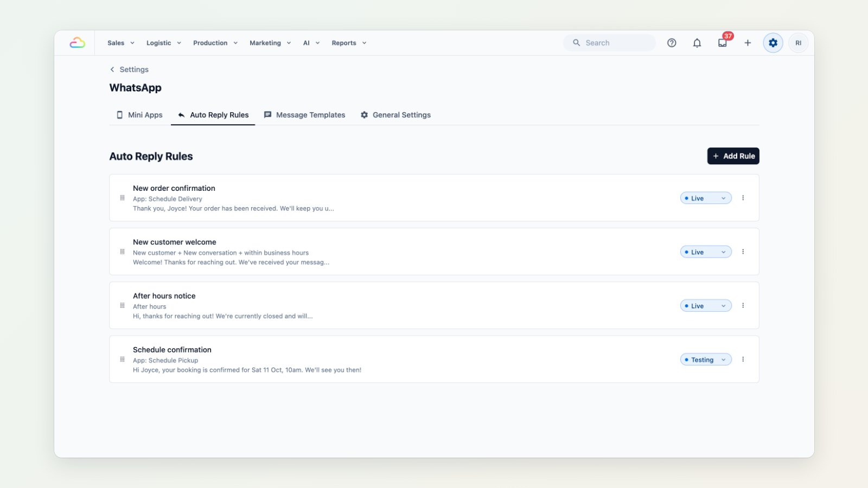Click the cloud logo in the top bar
Screen dimensions: 868x488
point(77,43)
